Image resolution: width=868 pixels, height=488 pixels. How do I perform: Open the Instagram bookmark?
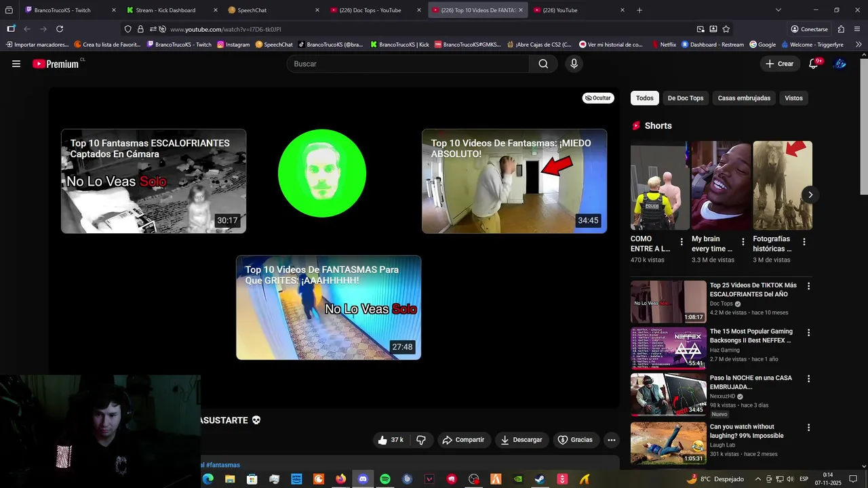pyautogui.click(x=233, y=44)
